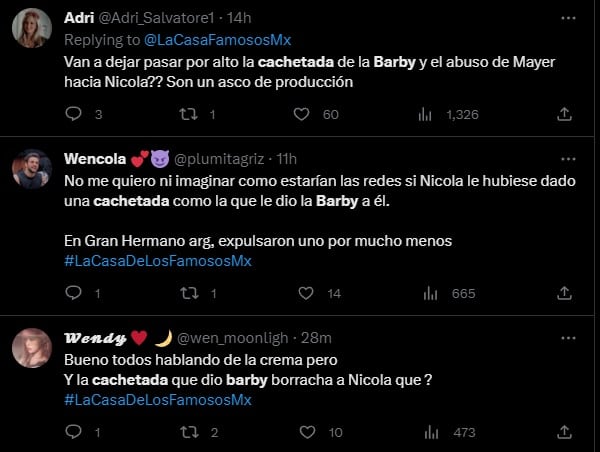600x452 pixels.
Task: Open more options on Wencola's tweet
Action: [x=567, y=159]
